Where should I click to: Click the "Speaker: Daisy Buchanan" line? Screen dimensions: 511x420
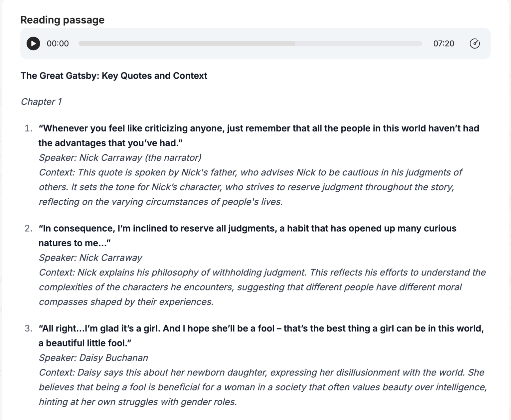click(x=93, y=358)
